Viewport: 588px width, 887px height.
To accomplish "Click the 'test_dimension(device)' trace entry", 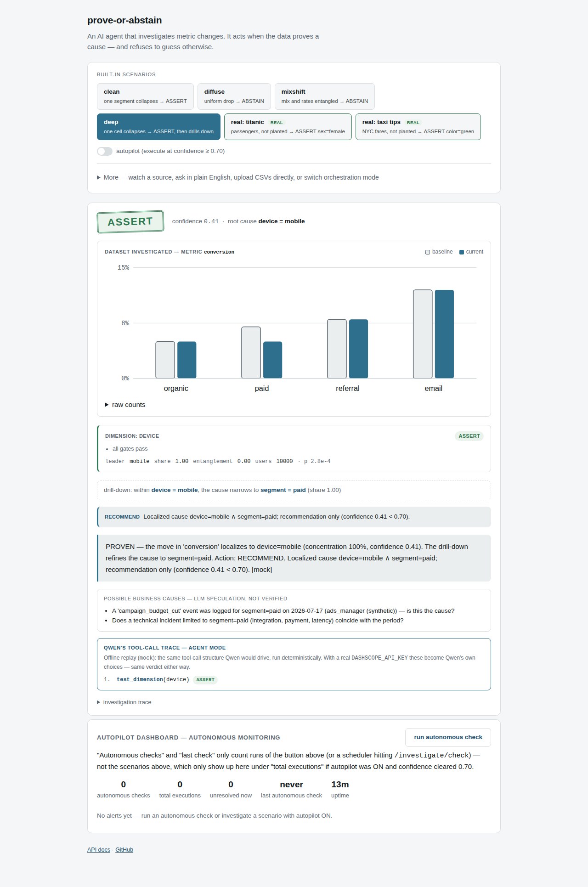I will (x=153, y=679).
